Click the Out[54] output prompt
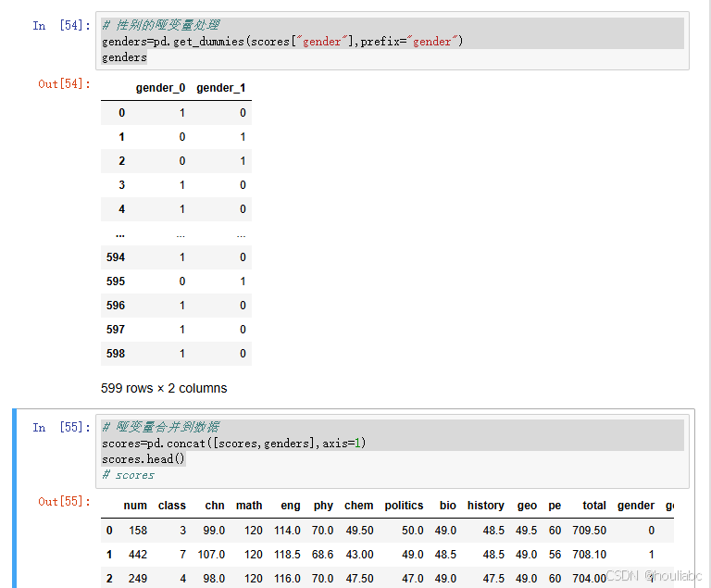Screen dimensions: 711x588 pyautogui.click(x=64, y=84)
